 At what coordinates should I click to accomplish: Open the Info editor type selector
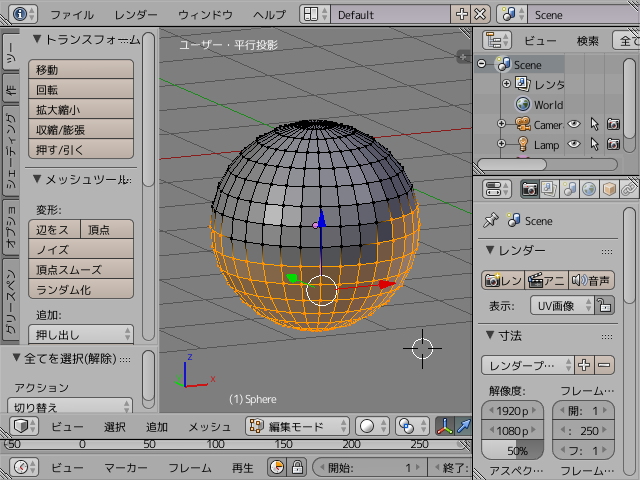pos(23,14)
